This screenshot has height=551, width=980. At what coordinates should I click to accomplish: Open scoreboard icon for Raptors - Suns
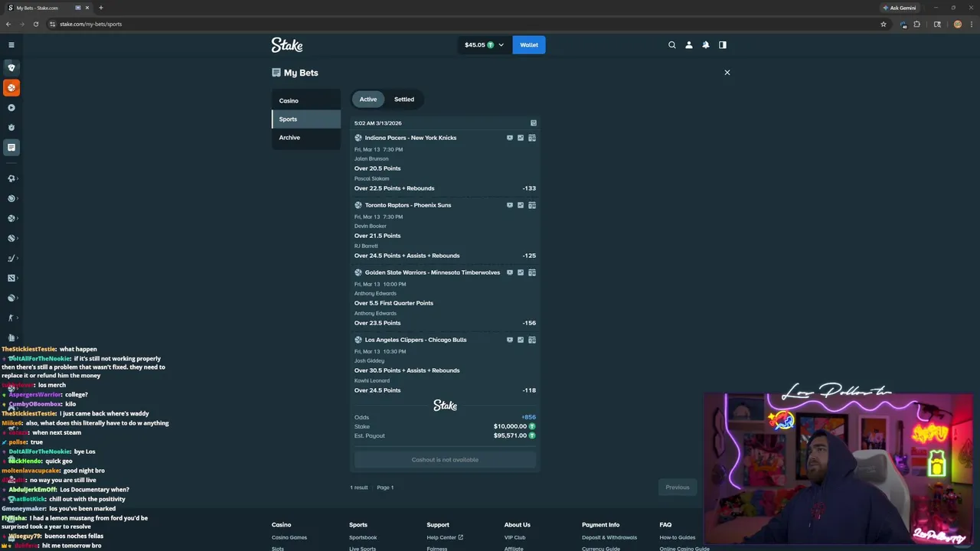tap(532, 205)
